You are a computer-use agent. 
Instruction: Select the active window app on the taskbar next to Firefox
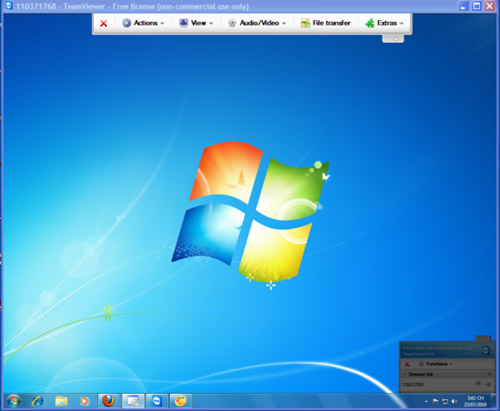[x=133, y=401]
